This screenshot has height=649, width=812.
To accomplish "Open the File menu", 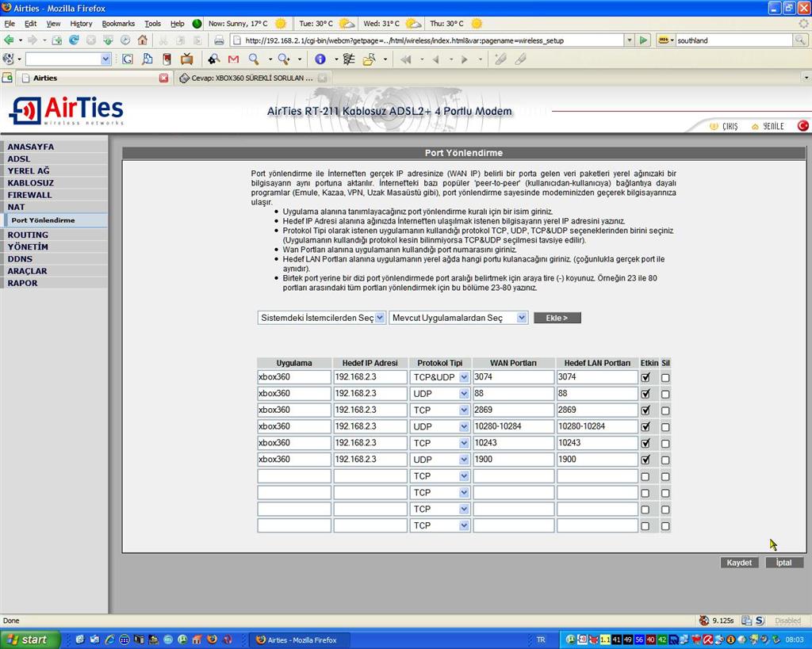I will (10, 24).
